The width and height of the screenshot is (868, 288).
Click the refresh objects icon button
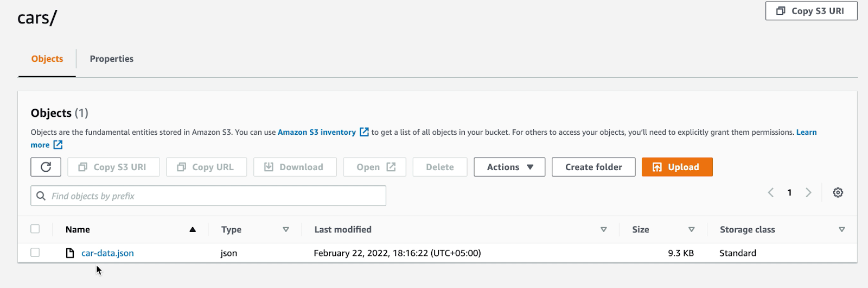[x=46, y=167]
